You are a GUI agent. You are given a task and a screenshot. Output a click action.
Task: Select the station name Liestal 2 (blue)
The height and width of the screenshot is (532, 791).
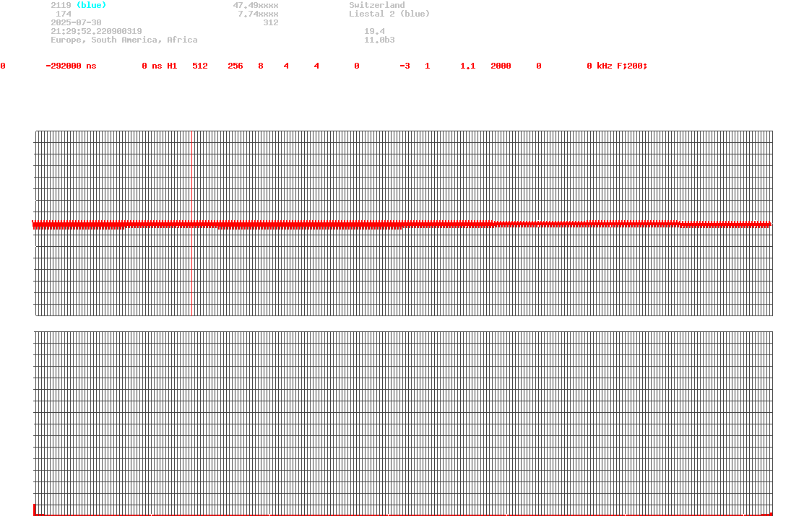coord(389,14)
